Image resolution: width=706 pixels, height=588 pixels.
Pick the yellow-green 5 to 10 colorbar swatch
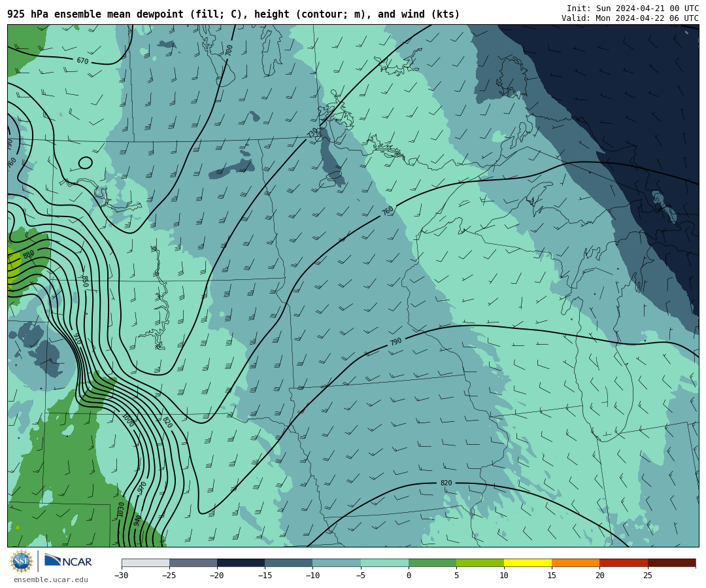480,562
